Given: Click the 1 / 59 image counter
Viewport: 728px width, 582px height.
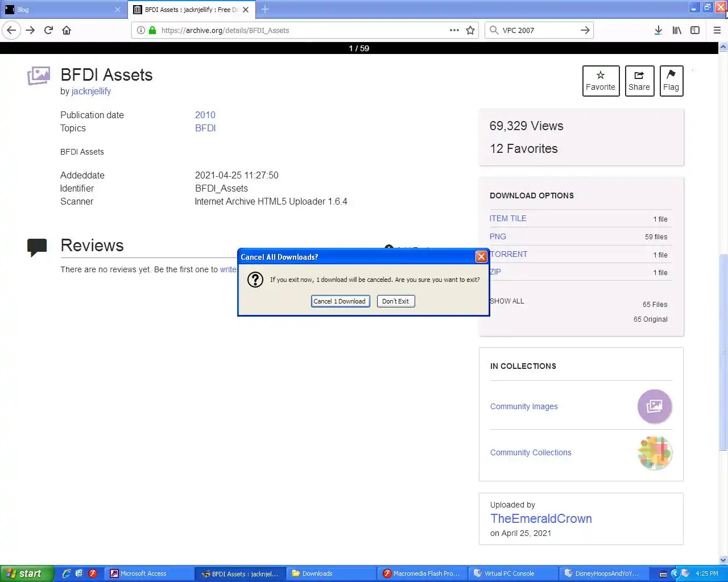Looking at the screenshot, I should point(359,48).
